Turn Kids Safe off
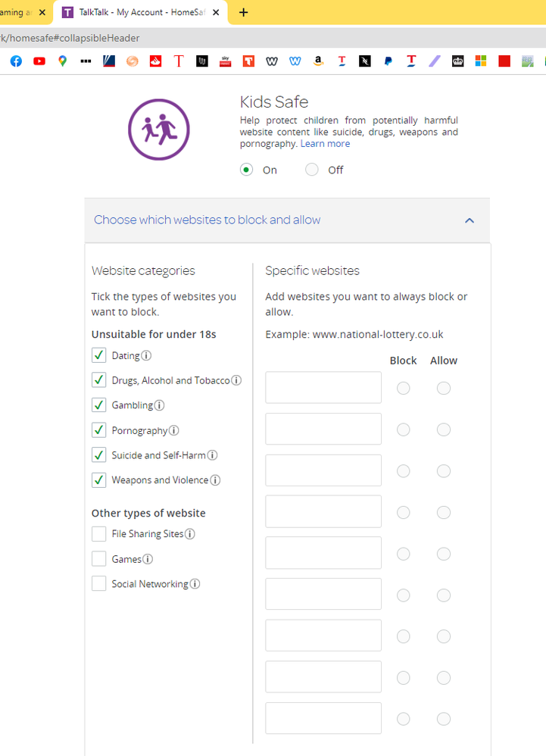546x756 pixels. (312, 170)
